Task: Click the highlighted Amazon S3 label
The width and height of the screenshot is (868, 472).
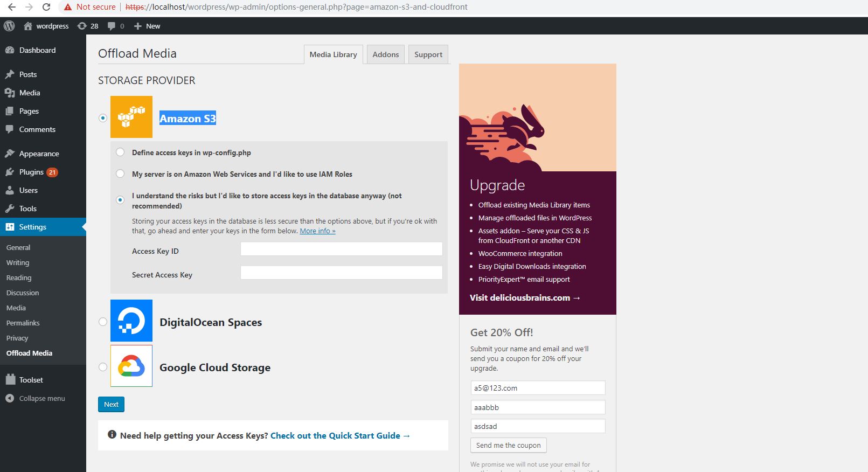Action: (188, 119)
